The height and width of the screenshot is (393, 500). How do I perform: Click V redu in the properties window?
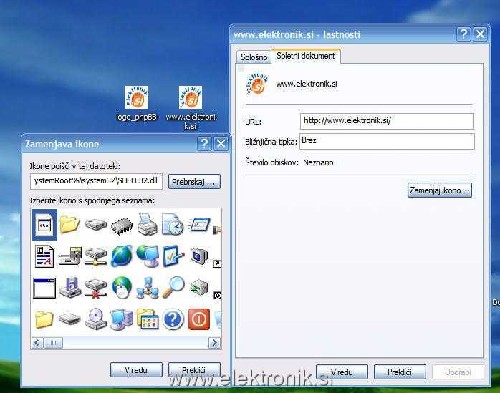point(342,372)
